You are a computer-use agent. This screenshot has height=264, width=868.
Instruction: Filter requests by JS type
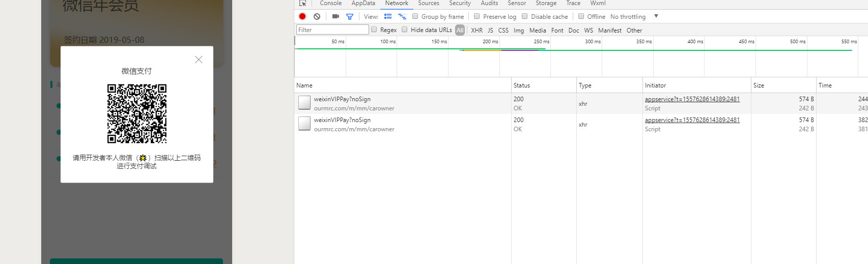pos(490,30)
